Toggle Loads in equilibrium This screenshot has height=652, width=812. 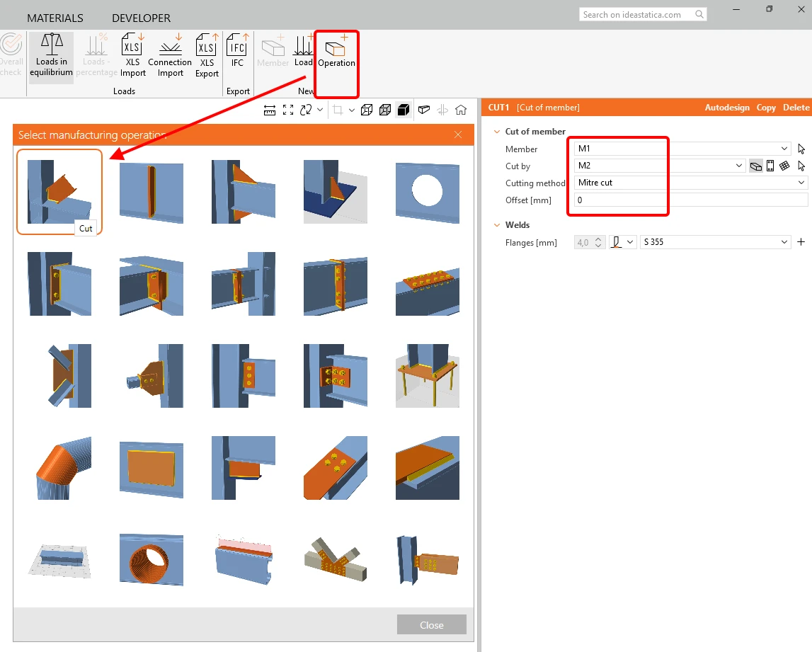(51, 56)
